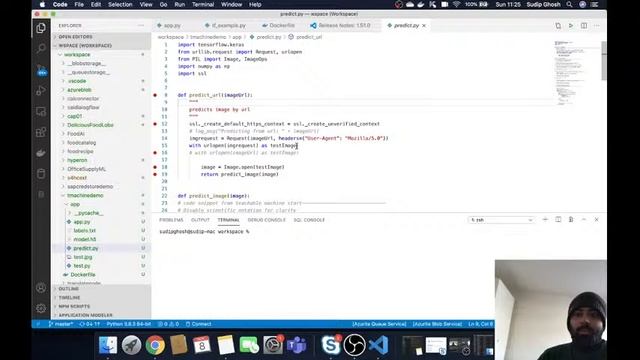
Task: Maximize the panel with chevron-up icon
Action: click(584, 220)
